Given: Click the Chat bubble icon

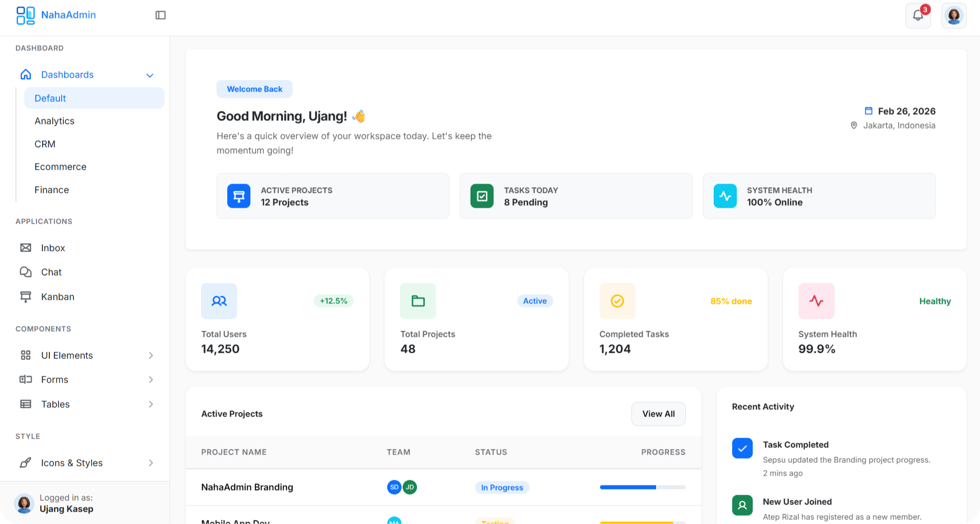Looking at the screenshot, I should [26, 272].
